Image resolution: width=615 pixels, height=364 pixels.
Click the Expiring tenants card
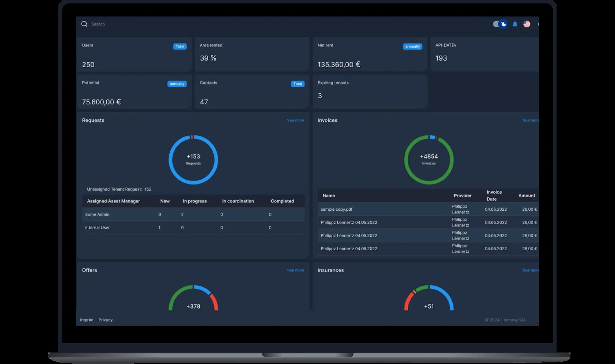click(x=370, y=92)
